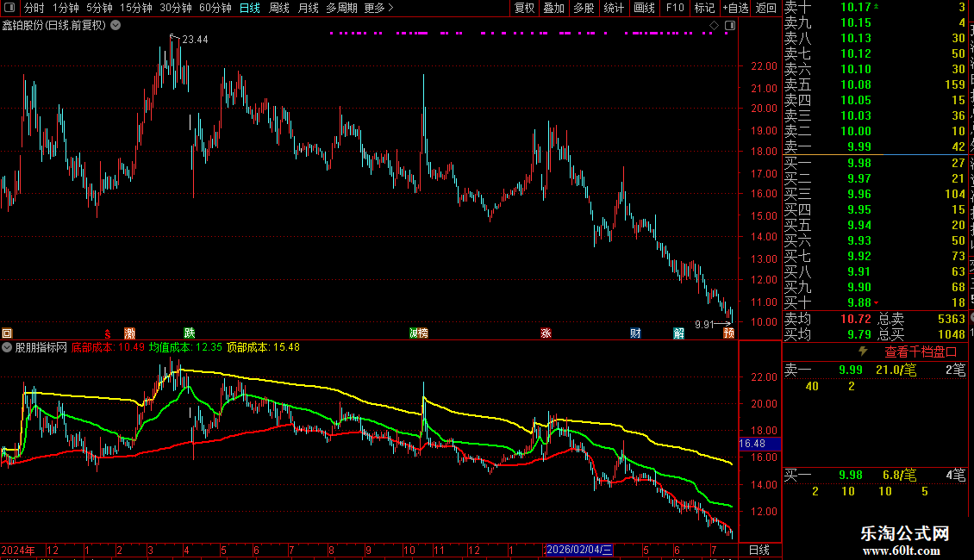The width and height of the screenshot is (974, 560).
Task: Click the 2026/02/04/三 date marker
Action: 579,550
